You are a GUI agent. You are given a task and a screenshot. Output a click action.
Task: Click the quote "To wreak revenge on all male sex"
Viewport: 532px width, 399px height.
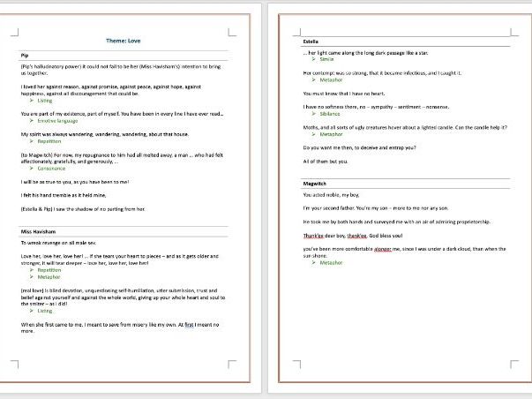[x=72, y=242]
